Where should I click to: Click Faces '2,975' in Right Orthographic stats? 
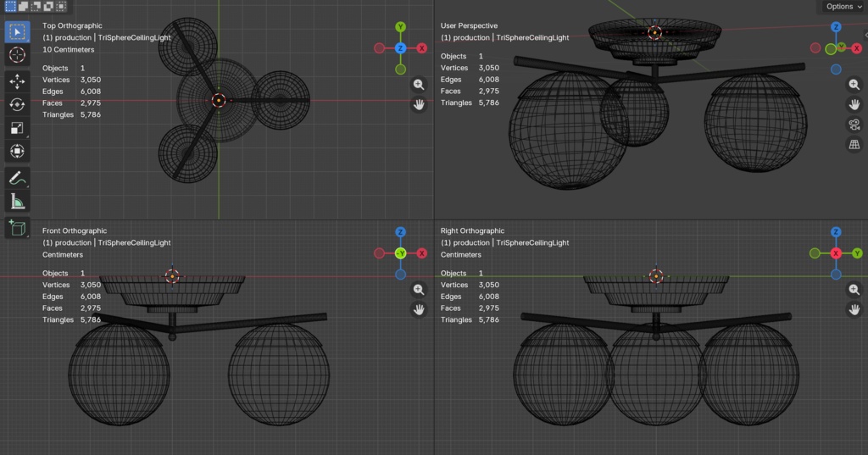click(489, 308)
